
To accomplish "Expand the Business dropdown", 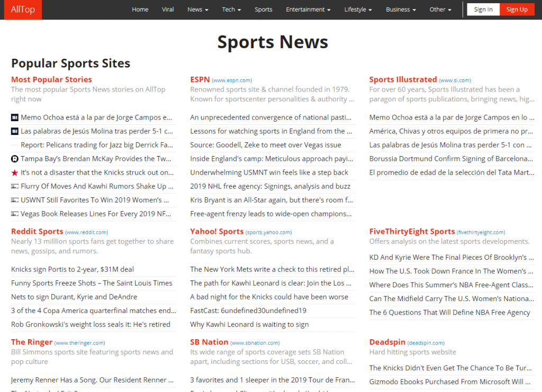I will pyautogui.click(x=401, y=10).
